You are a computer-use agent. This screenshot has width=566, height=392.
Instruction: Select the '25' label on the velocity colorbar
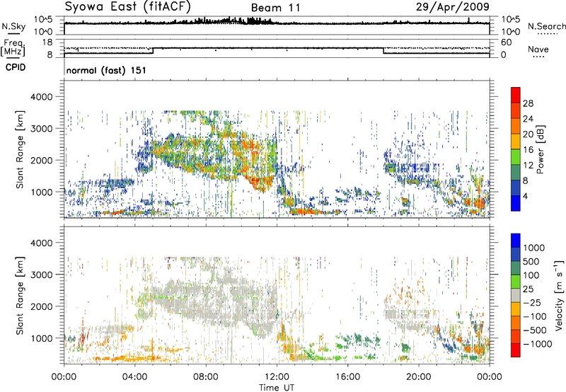point(528,289)
